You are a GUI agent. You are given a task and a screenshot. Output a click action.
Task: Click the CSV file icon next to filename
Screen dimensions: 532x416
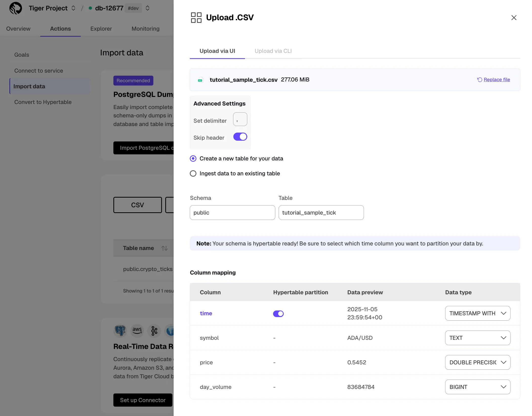tap(200, 80)
